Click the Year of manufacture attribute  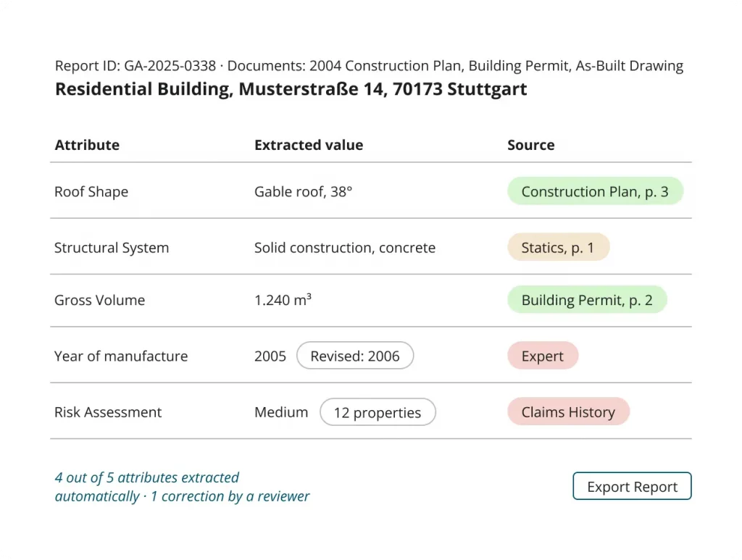coord(121,356)
